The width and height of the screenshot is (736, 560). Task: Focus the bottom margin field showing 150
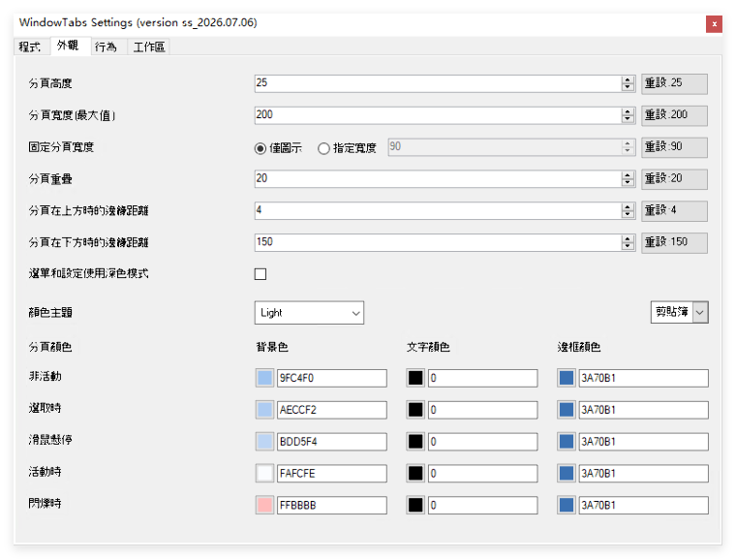click(x=438, y=242)
